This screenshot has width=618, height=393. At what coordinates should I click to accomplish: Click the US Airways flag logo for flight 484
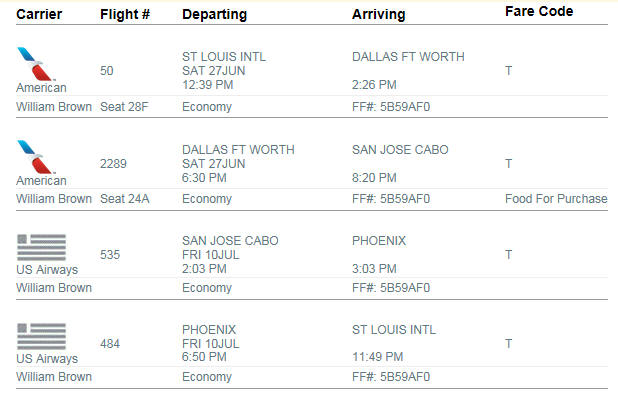41,337
